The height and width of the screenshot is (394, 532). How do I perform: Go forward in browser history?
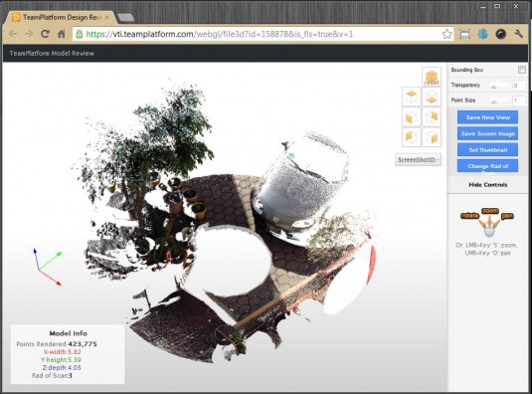coord(29,34)
